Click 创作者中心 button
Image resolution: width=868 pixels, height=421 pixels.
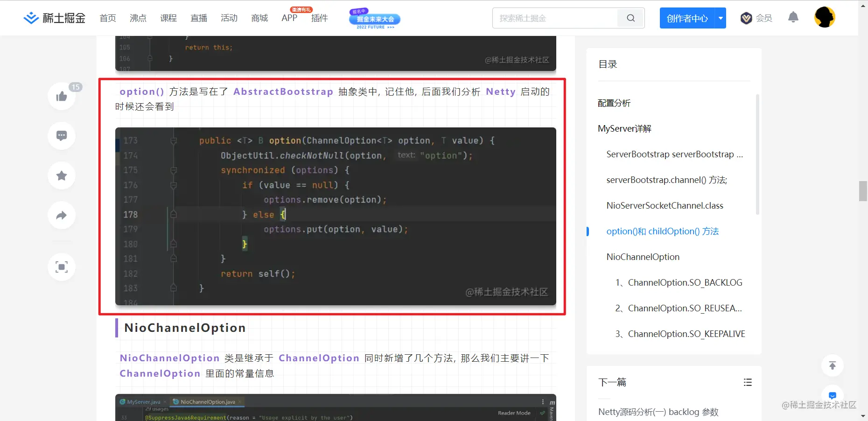pos(687,18)
